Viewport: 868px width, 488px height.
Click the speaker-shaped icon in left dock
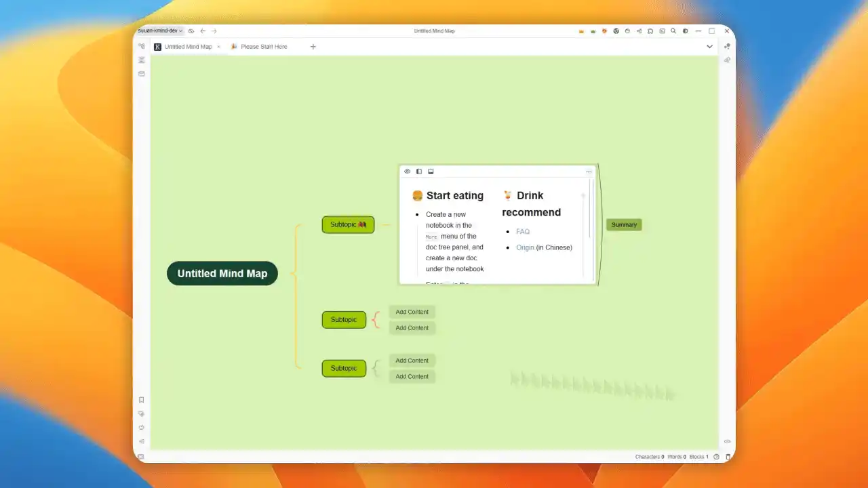tap(141, 441)
